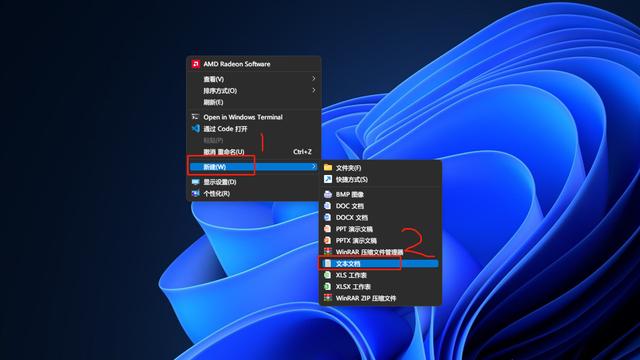Create new XLSX 工作表 file

click(380, 287)
